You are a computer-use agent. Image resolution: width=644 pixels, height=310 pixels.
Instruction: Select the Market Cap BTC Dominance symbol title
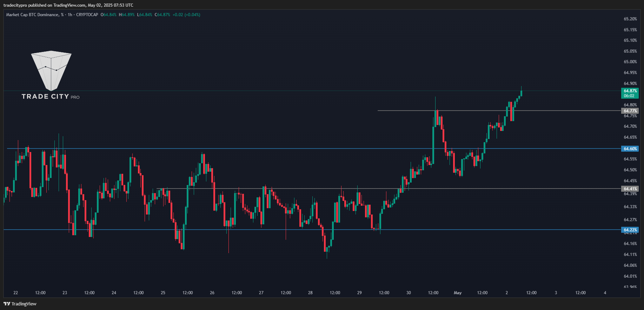[35, 15]
